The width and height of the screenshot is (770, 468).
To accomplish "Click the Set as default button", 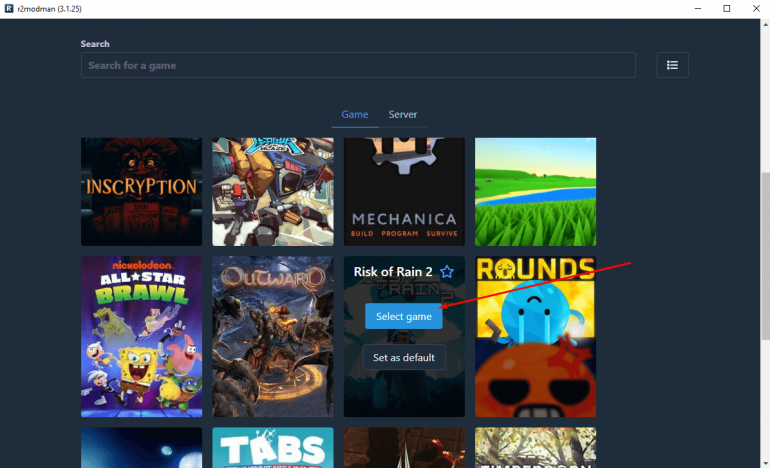I will 404,358.
